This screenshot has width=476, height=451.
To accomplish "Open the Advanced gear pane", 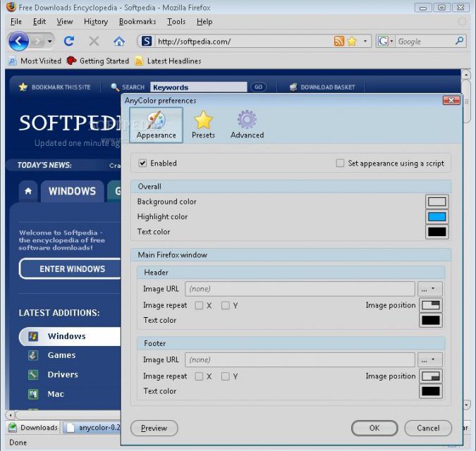I will tap(247, 125).
